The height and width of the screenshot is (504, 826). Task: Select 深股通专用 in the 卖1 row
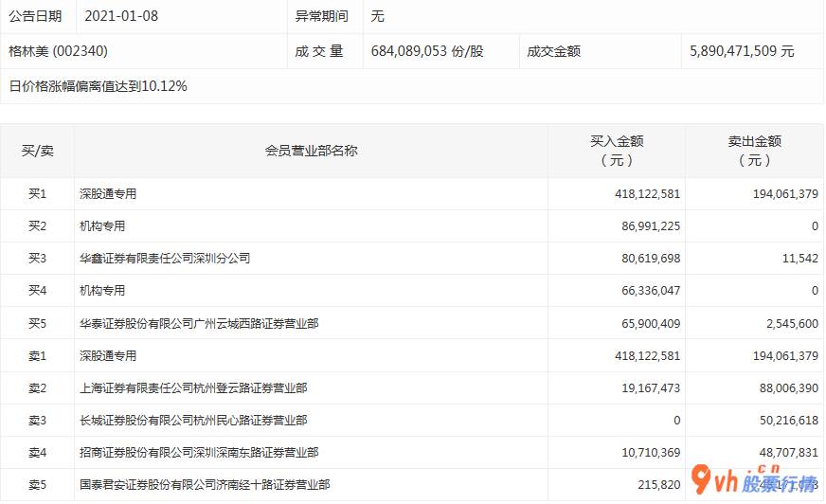click(x=108, y=355)
